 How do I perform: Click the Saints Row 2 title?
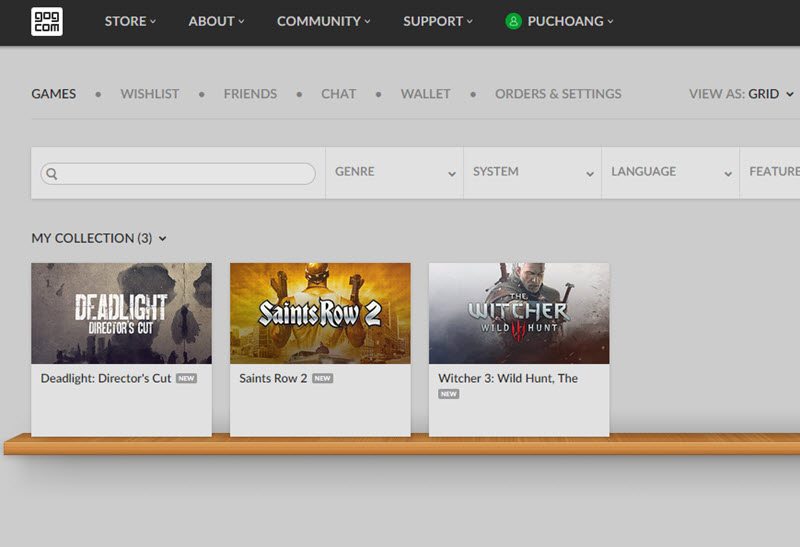click(x=273, y=378)
